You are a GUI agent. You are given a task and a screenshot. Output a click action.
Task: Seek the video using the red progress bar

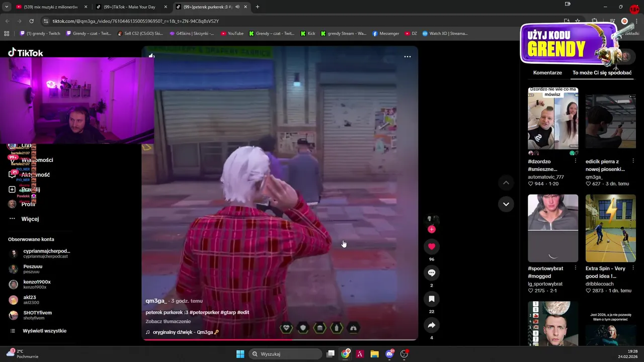point(280,339)
